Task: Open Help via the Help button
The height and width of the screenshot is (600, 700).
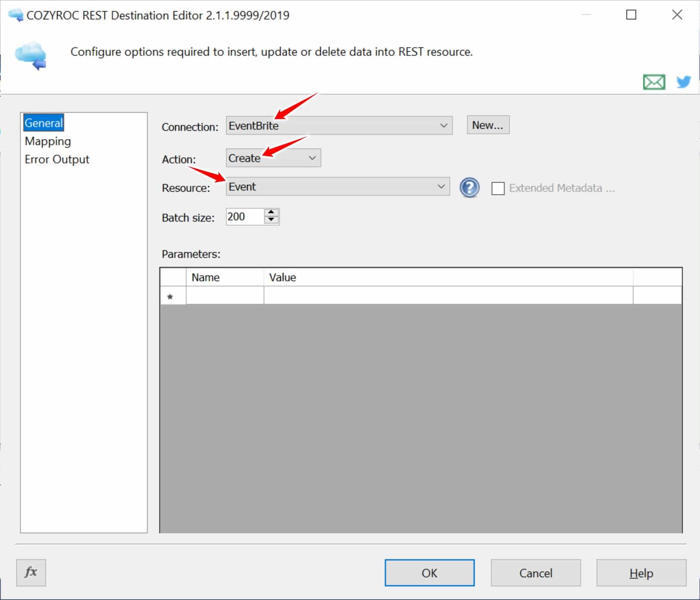Action: (641, 573)
